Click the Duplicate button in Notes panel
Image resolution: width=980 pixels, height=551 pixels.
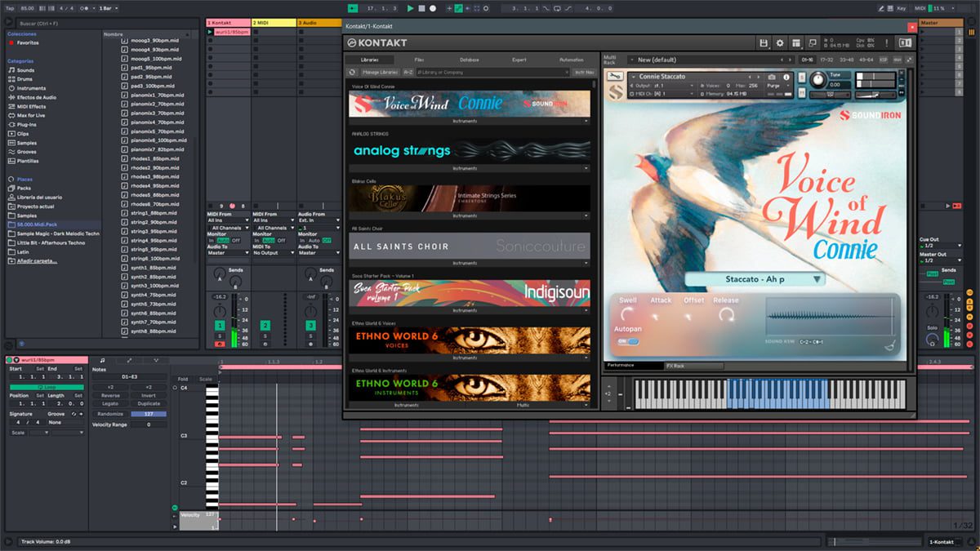point(149,404)
